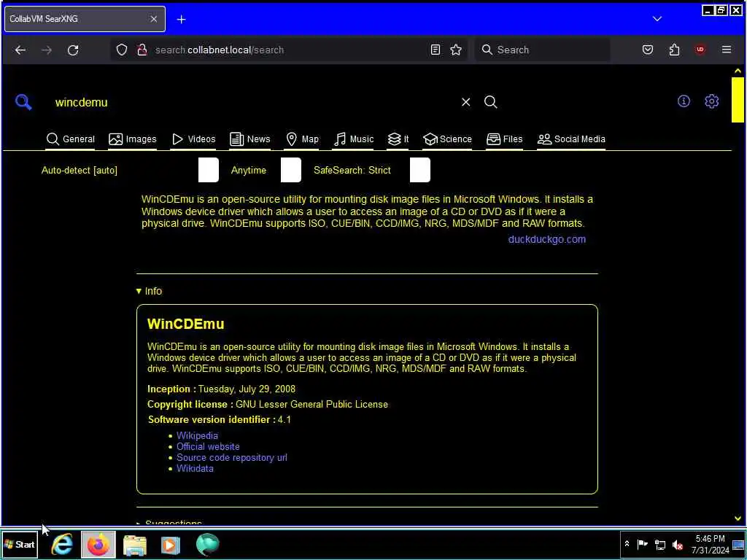Open the Extensions puzzle icon
The width and height of the screenshot is (747, 560).
pos(674,50)
